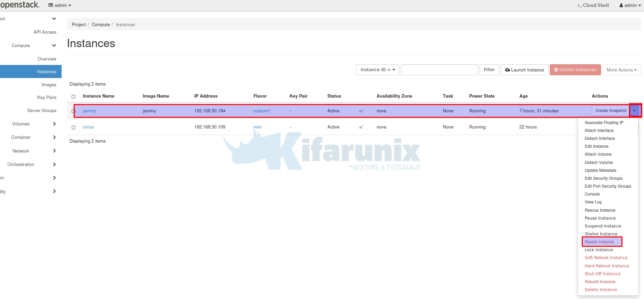Click the lock icon in jammy row
This screenshot has height=299, width=644.
(x=361, y=111)
